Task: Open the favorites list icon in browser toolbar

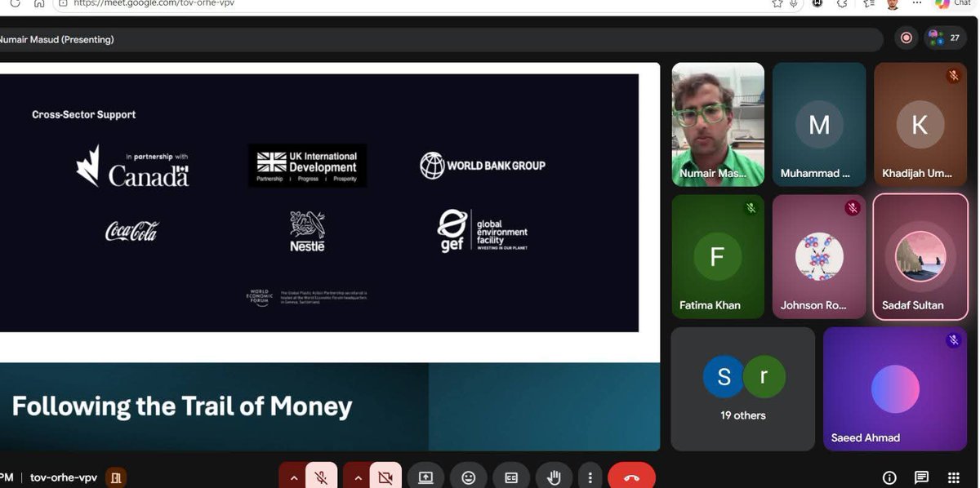Action: (869, 3)
